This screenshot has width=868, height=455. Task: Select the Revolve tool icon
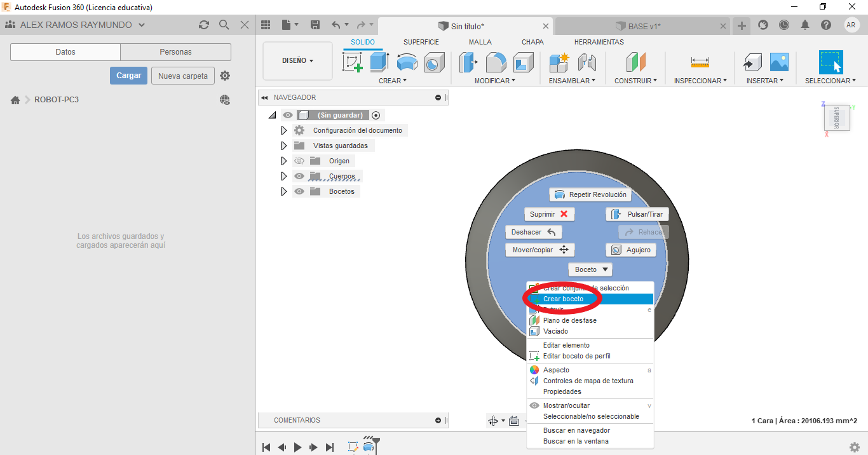point(407,62)
